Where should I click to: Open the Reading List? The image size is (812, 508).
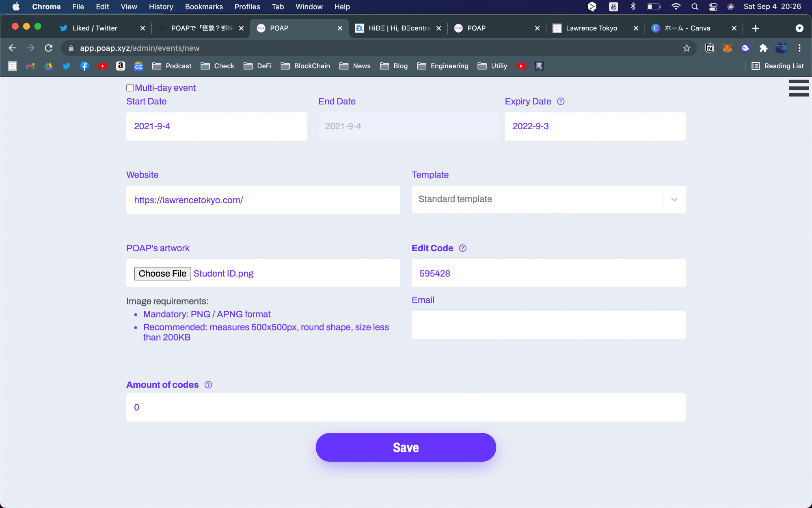(777, 66)
